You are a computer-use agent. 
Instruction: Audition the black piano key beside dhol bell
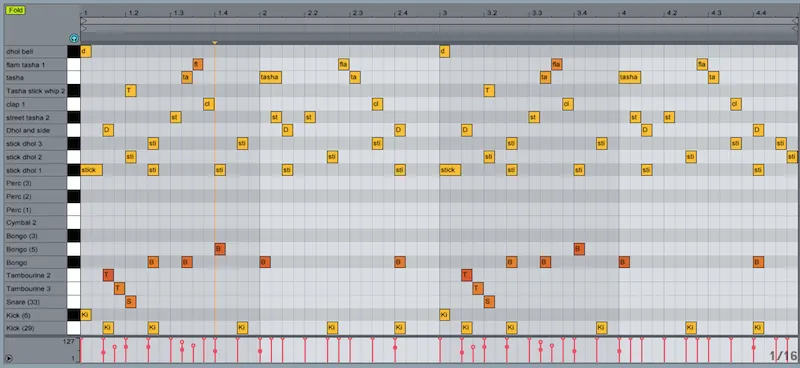click(73, 52)
